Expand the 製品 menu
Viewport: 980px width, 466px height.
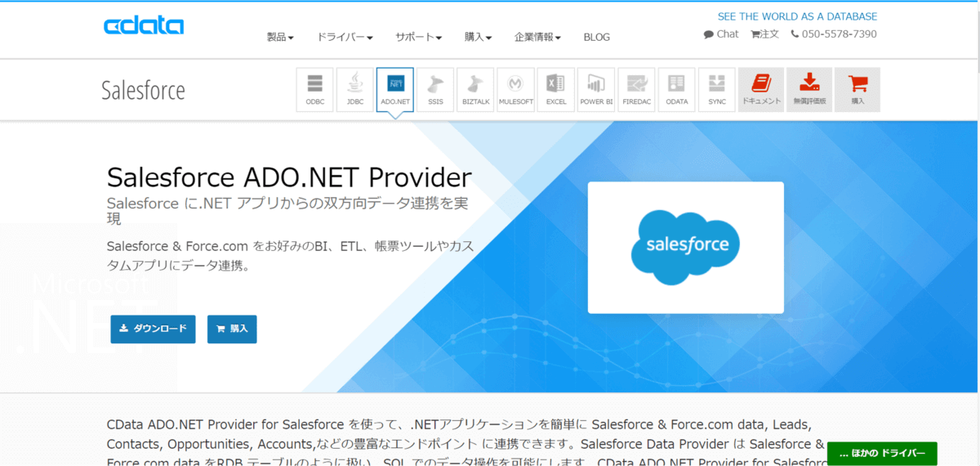(280, 37)
